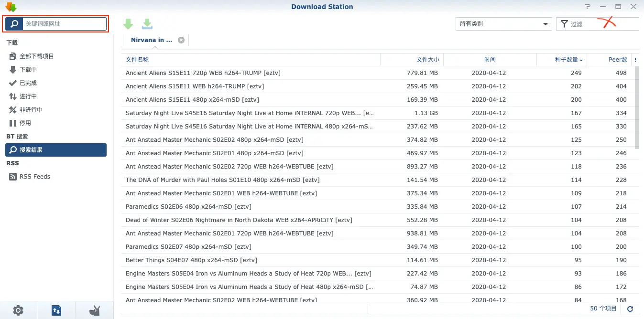Viewport: 644px width, 319px height.
Task: Sort by 文件名称 column header
Action: 251,60
